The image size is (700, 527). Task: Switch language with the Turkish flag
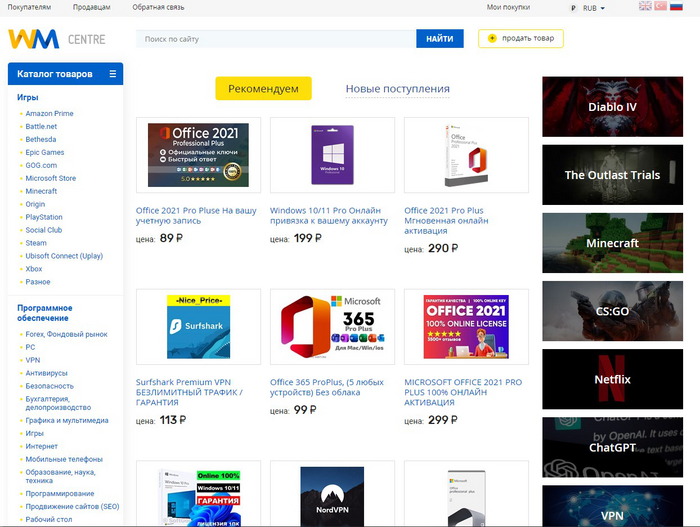(660, 7)
